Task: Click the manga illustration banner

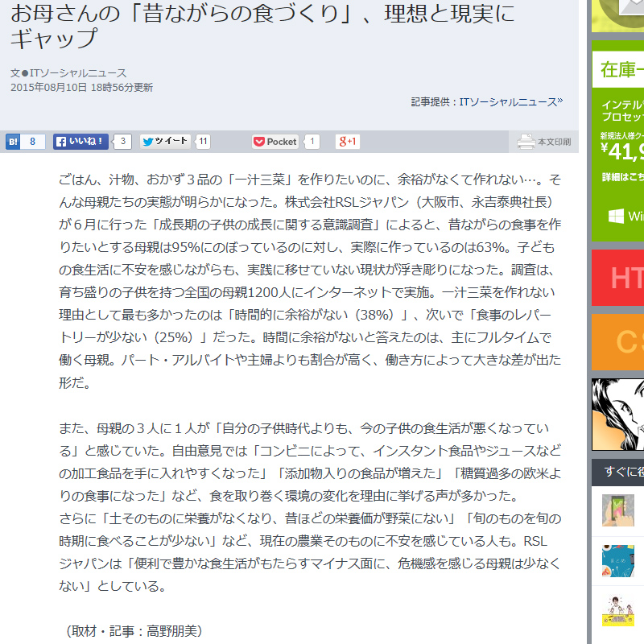Action: (618, 415)
